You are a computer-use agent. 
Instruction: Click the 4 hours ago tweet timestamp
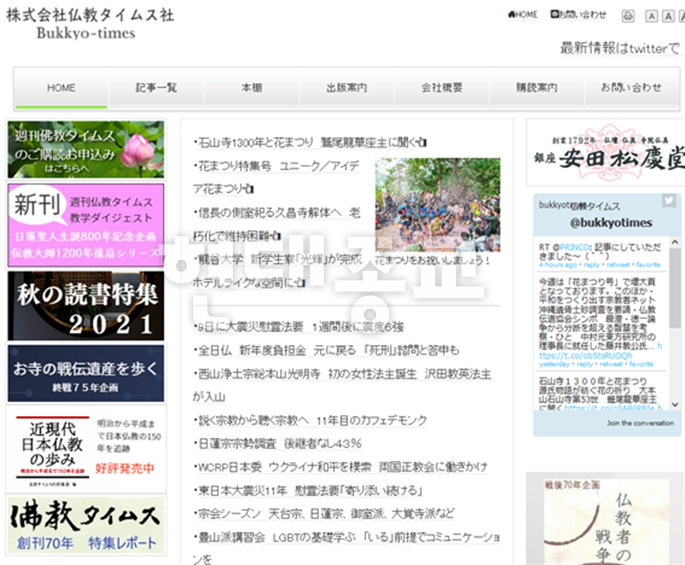[x=557, y=265]
